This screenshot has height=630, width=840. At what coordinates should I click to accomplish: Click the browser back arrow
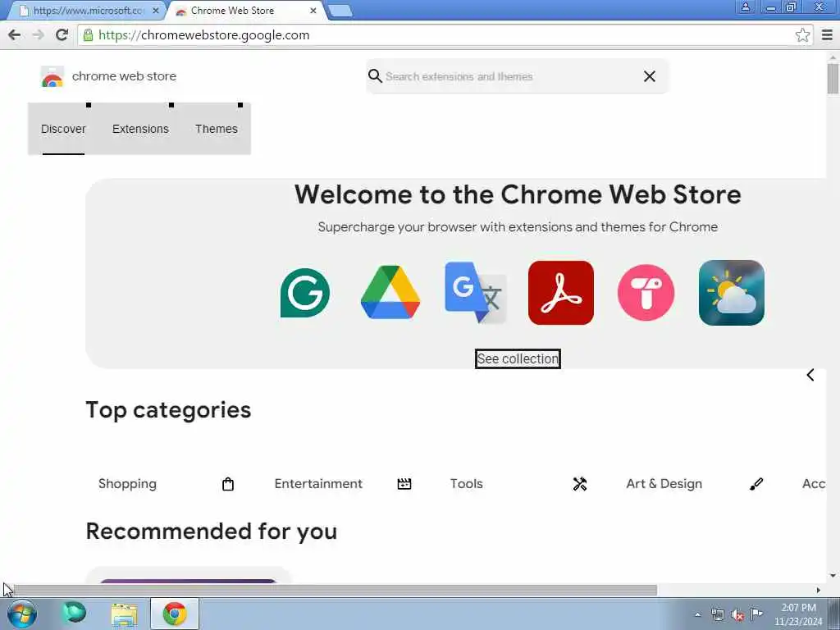pos(15,35)
